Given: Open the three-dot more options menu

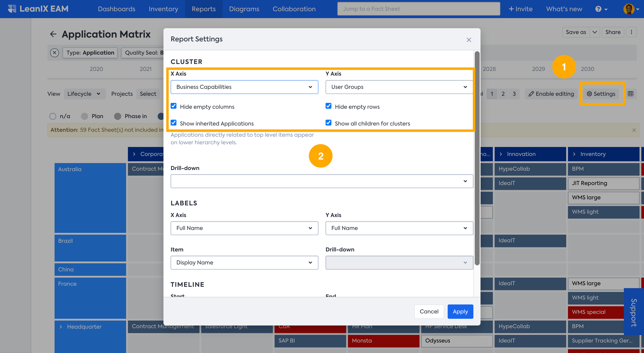Looking at the screenshot, I should pyautogui.click(x=631, y=32).
